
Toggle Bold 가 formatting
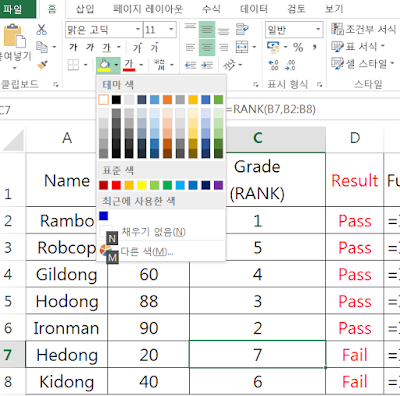73,47
